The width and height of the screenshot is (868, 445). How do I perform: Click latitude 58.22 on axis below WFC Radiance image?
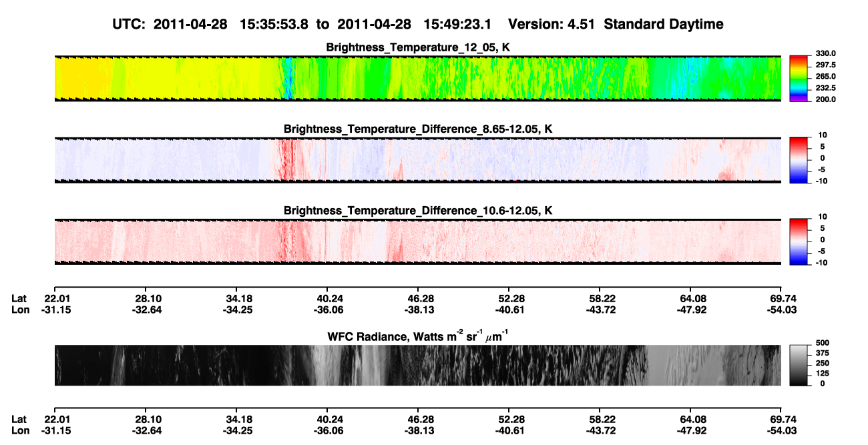click(x=600, y=420)
